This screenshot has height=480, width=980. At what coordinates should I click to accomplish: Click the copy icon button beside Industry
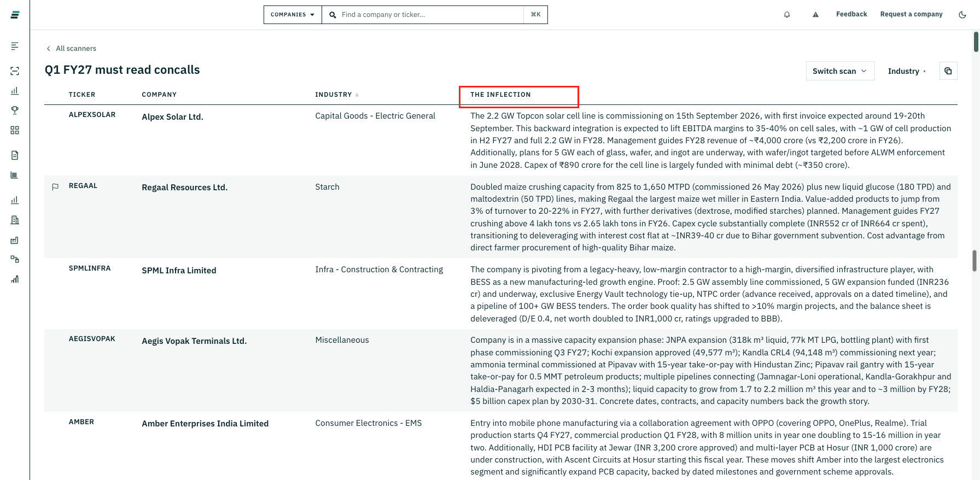coord(948,71)
